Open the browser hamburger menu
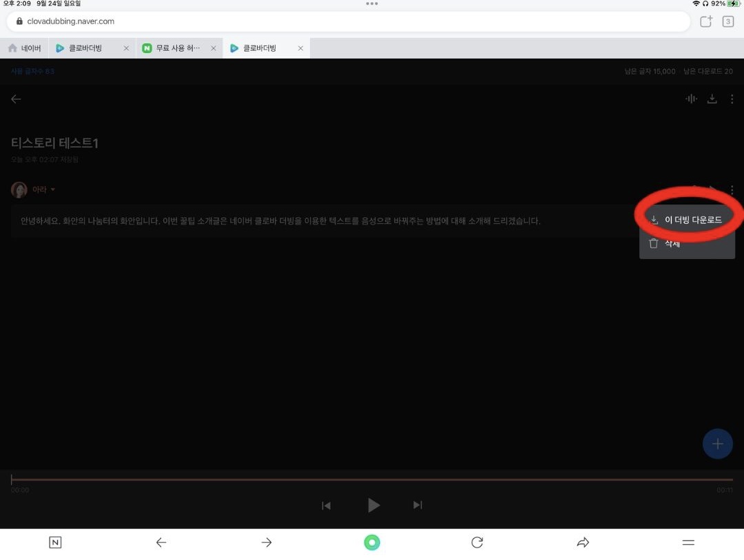The height and width of the screenshot is (560, 744). pos(688,543)
